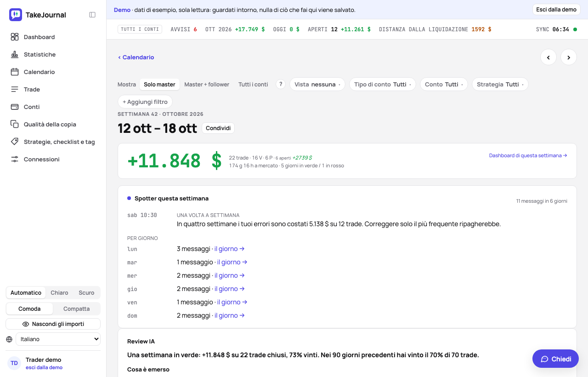
Task: Open the Chiedi chat button
Action: click(x=555, y=359)
